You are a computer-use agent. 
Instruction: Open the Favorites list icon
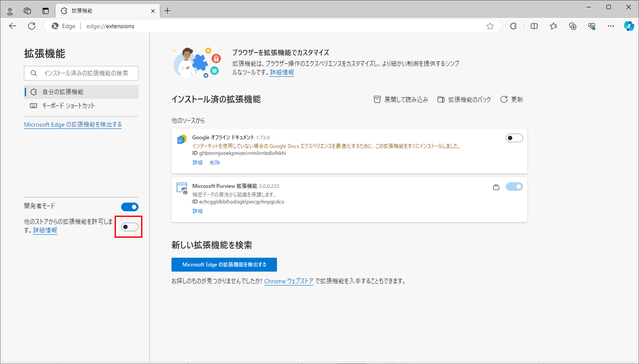[553, 26]
